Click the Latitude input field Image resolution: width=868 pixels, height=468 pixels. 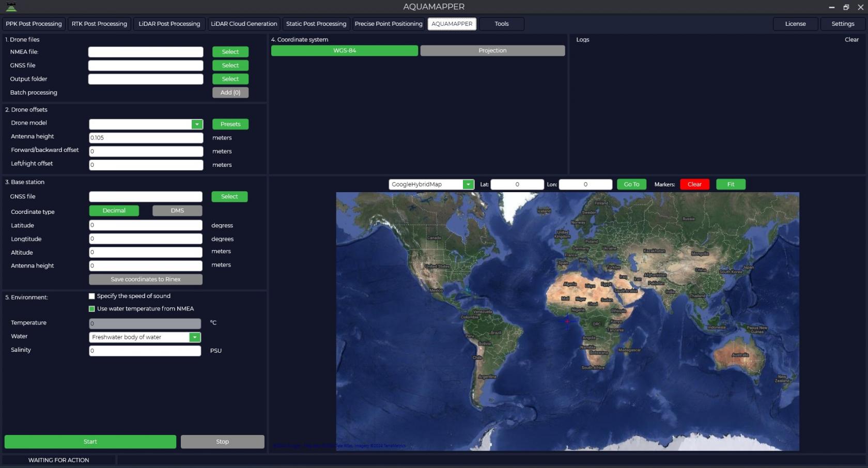(146, 225)
